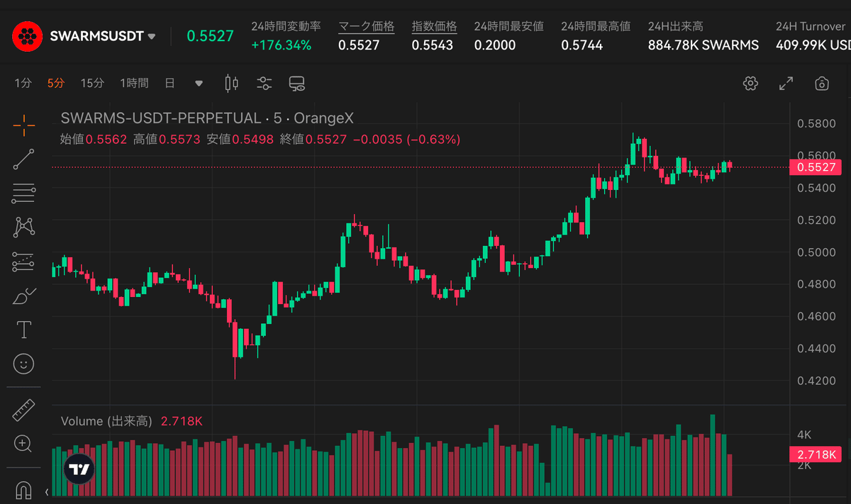Switch to the 日 timeframe

coord(169,84)
